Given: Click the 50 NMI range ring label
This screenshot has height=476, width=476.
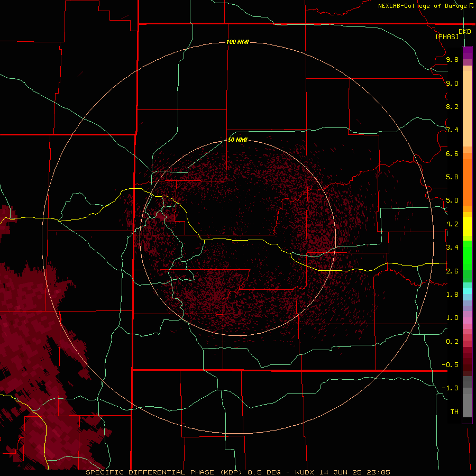Looking at the screenshot, I should pyautogui.click(x=237, y=140).
